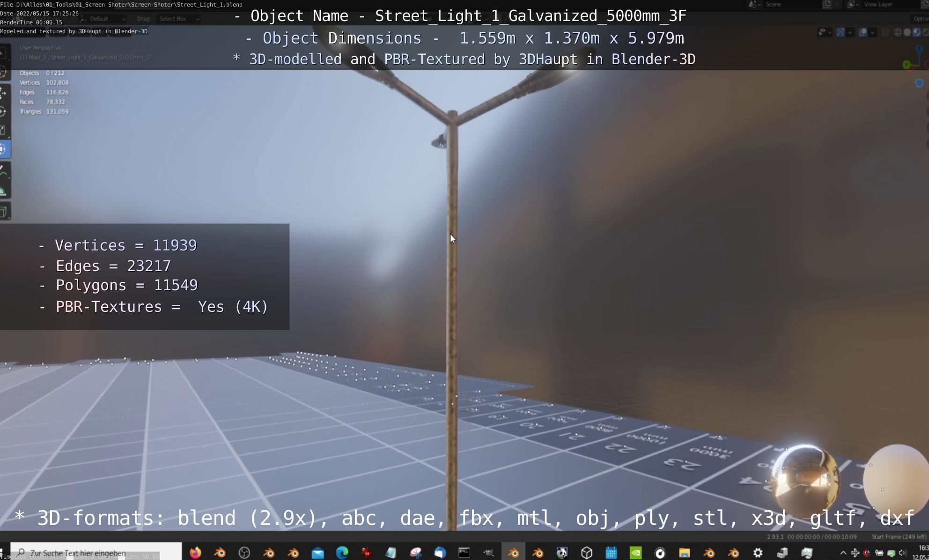Viewport: 929px width, 560px height.
Task: Open the panda icon app from taskbar
Action: pos(562,553)
